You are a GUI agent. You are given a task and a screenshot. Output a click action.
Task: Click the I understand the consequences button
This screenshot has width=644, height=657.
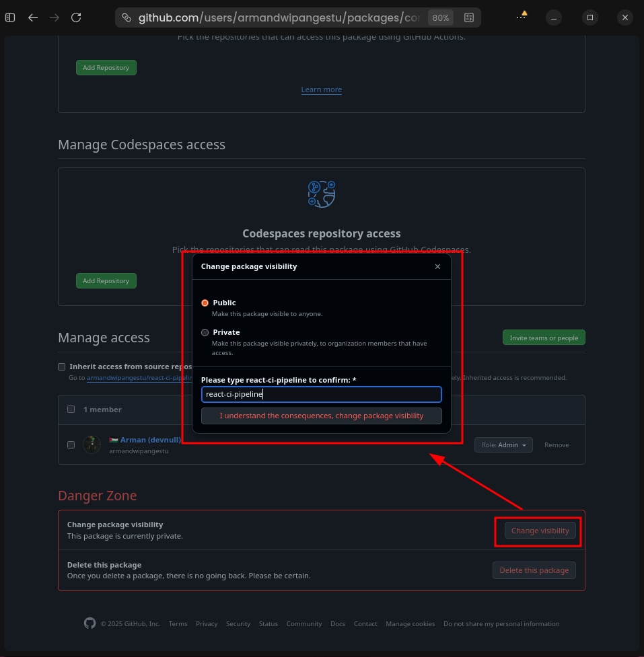pyautogui.click(x=321, y=416)
